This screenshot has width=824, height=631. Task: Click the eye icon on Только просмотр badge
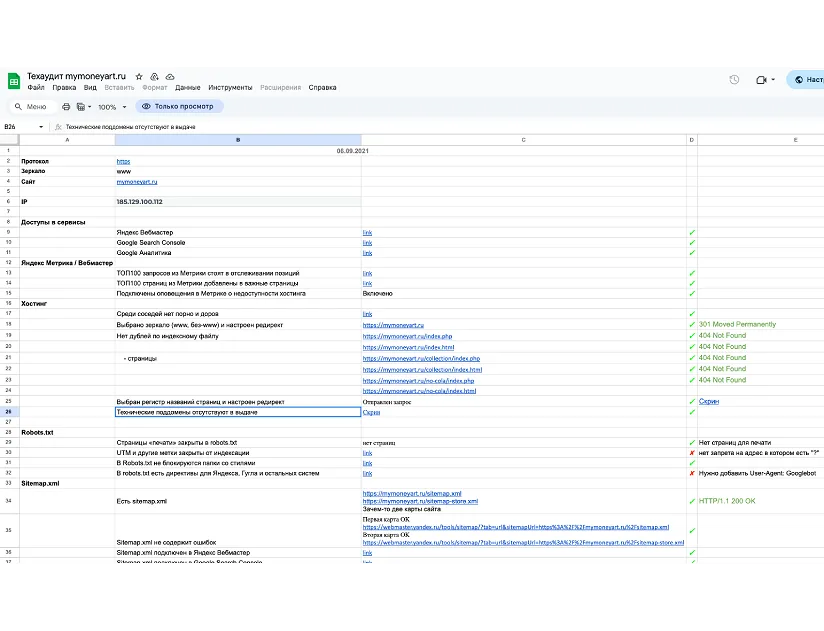click(147, 107)
